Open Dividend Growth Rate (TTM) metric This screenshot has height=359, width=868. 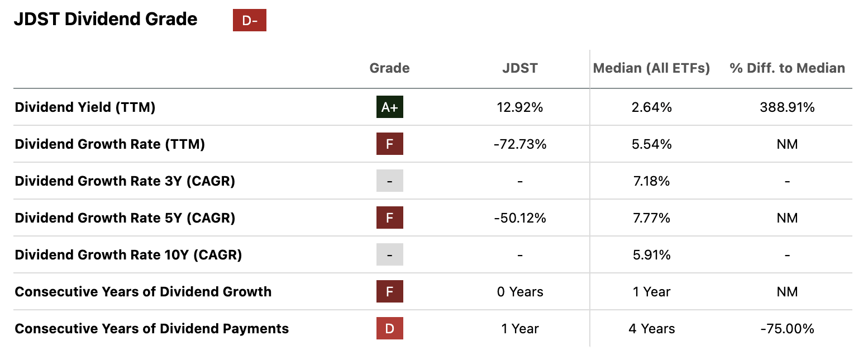tap(109, 144)
